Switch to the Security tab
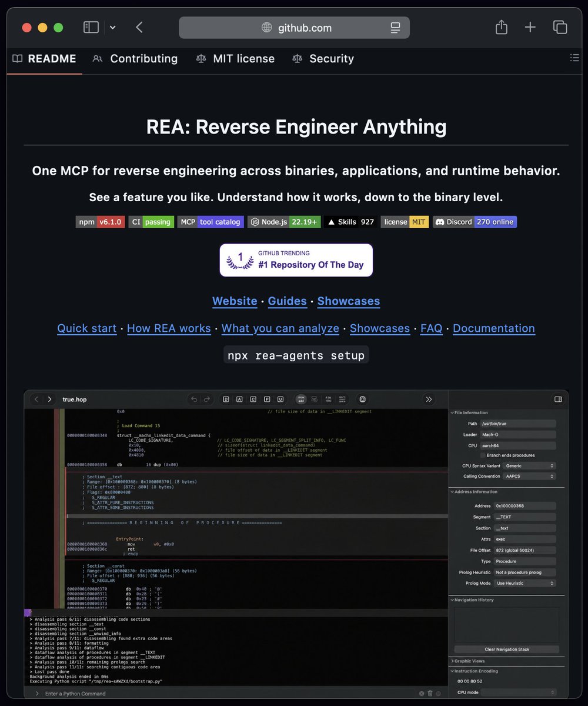 coord(323,58)
